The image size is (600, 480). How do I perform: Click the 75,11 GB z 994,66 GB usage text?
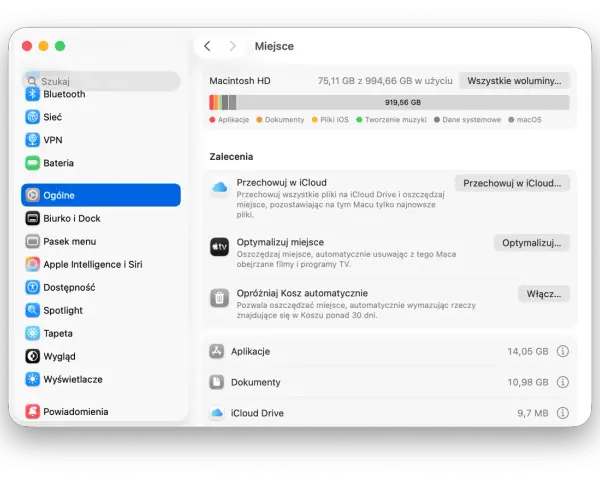[385, 81]
